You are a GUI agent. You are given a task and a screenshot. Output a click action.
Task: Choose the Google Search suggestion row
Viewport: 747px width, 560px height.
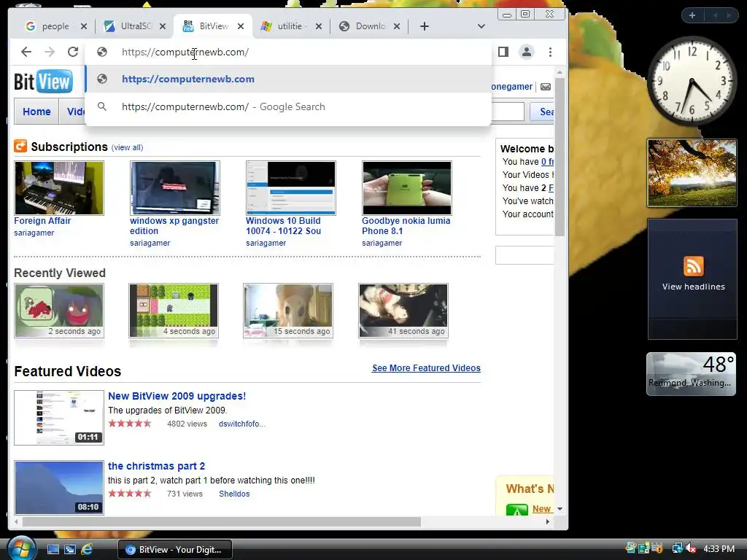288,106
